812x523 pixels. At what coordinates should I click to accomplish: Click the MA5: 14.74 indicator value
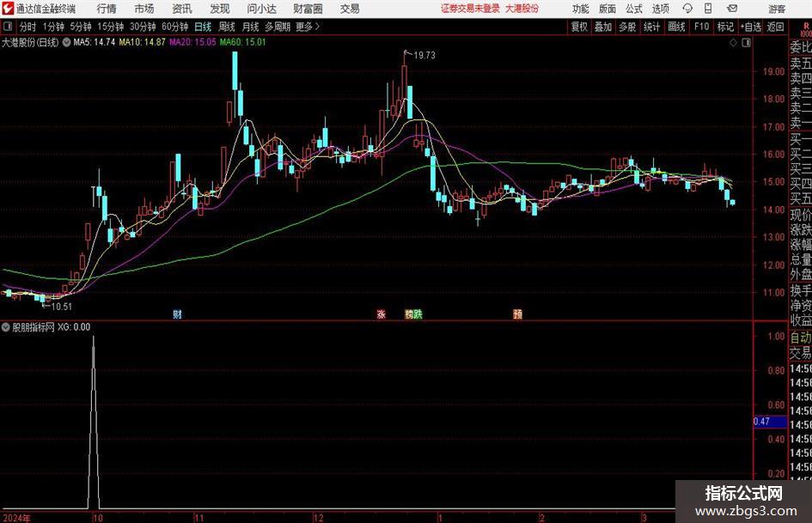94,42
